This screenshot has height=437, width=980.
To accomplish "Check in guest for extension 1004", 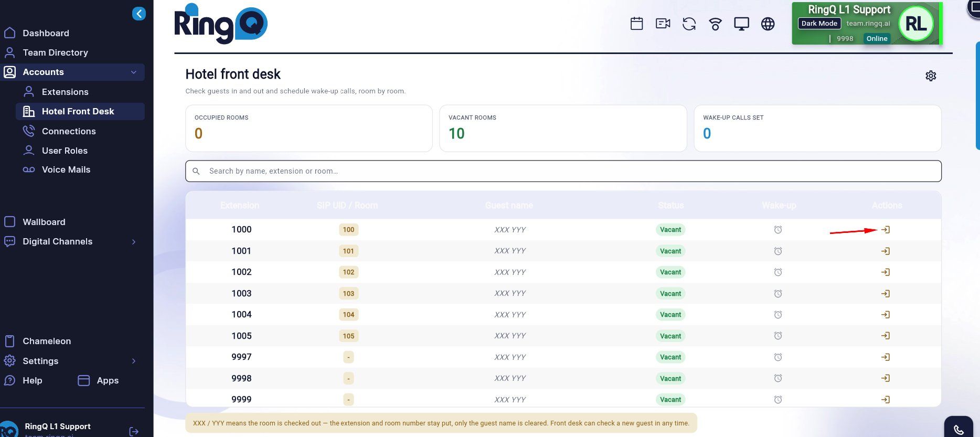I will 886,315.
